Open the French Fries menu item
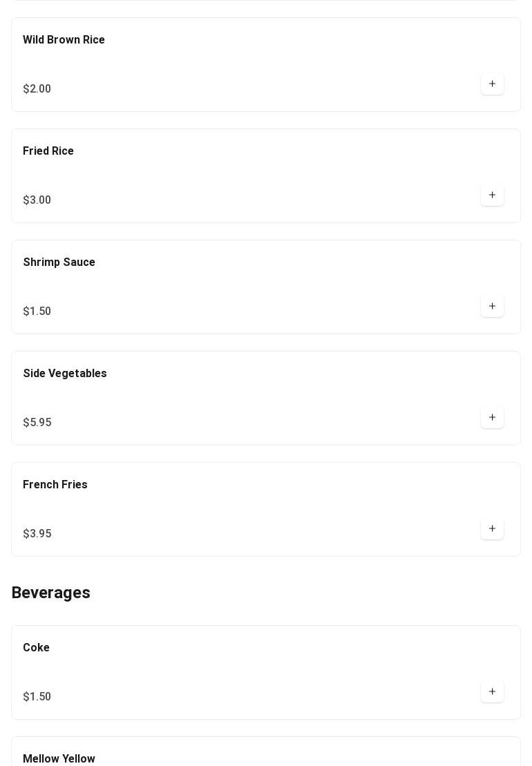The width and height of the screenshot is (532, 766). pyautogui.click(x=55, y=485)
